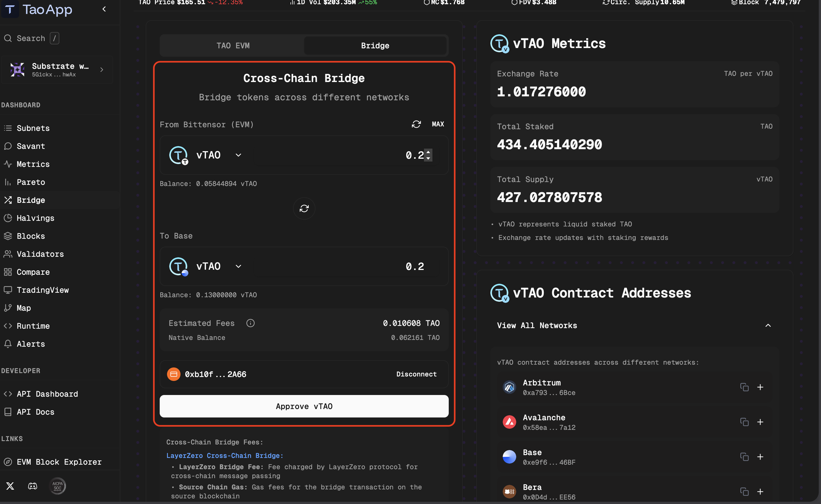The image size is (821, 504).
Task: Open the X (Twitter) link icon
Action: click(x=10, y=486)
